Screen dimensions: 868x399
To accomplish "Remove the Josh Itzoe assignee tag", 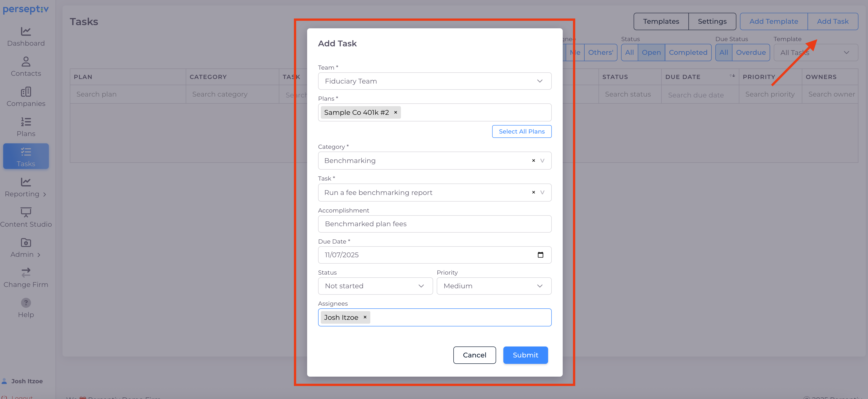I will point(365,317).
